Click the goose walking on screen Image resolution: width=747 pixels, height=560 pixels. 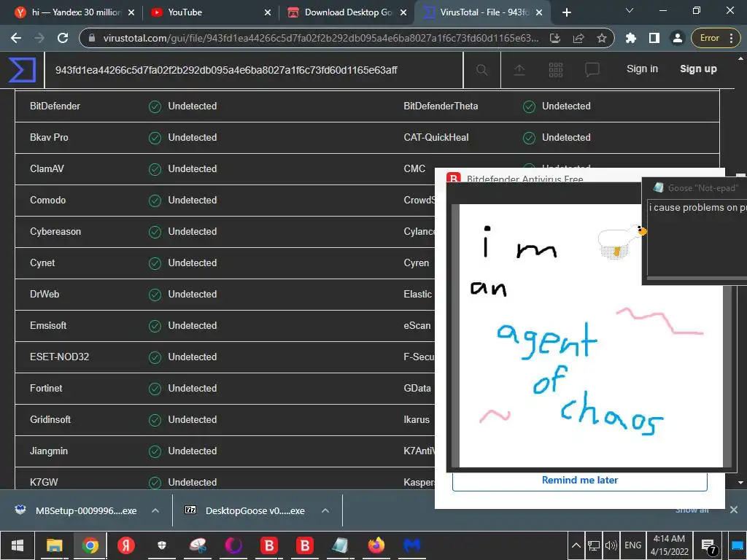coord(622,242)
